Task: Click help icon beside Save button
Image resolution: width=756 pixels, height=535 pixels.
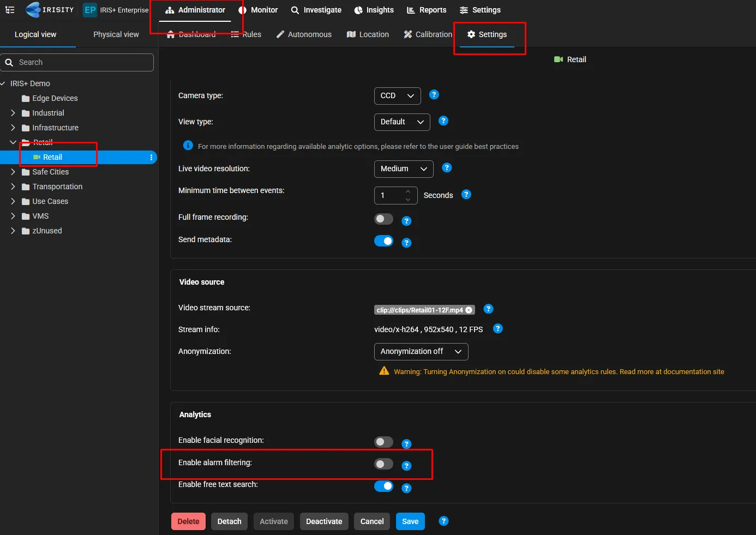Action: coord(444,521)
